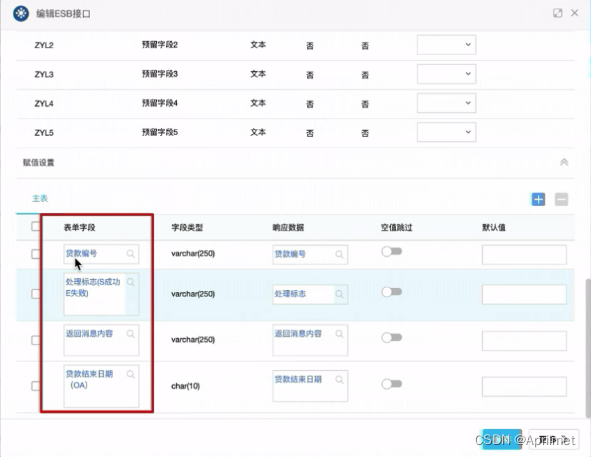The height and width of the screenshot is (457, 591).
Task: Click the white button at the dialog's bottom right
Action: click(x=554, y=439)
